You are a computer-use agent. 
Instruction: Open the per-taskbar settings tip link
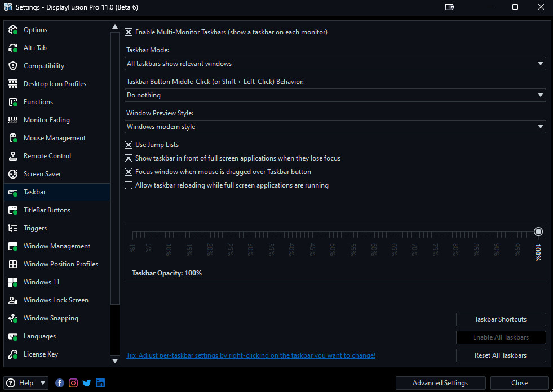(251, 355)
